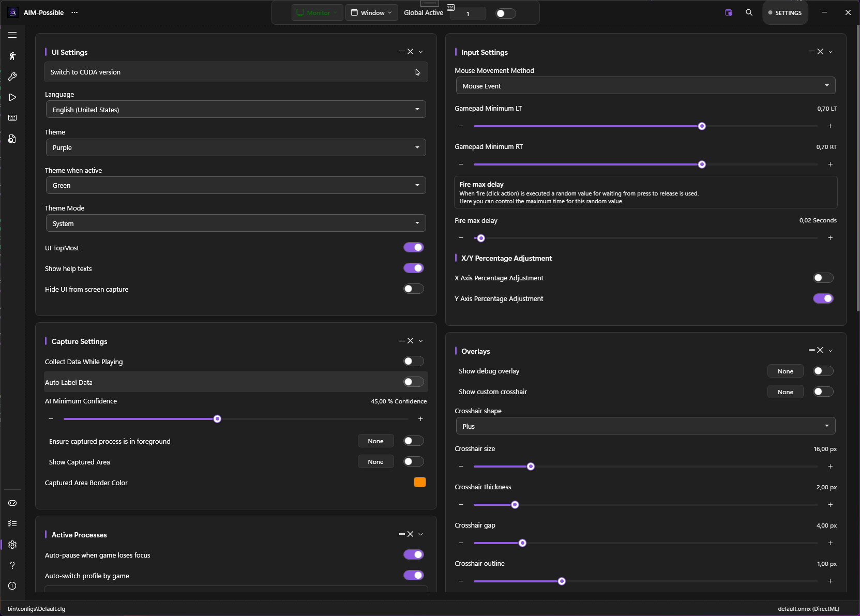This screenshot has width=860, height=616.
Task: Turn off Show help texts
Action: point(414,268)
